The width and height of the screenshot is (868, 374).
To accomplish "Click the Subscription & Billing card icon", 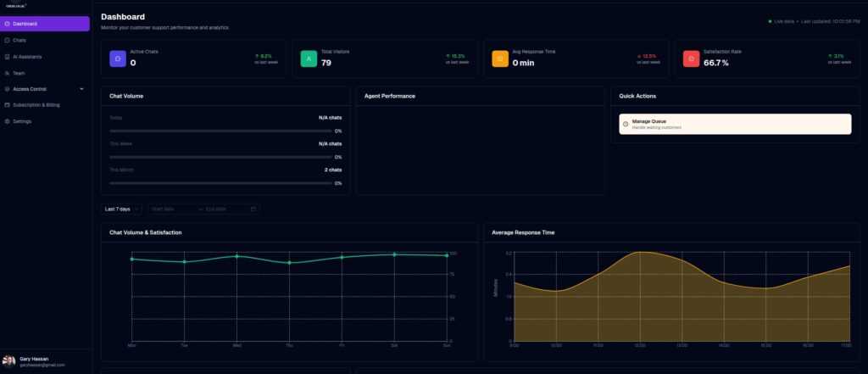I will point(7,104).
